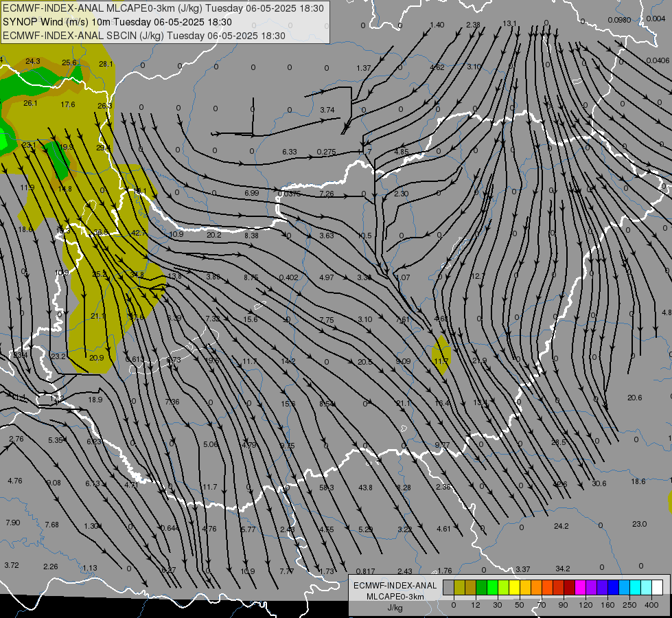Screen dimensions: 672x618
Task: Select the bright green legend swatch
Action: coord(492,587)
